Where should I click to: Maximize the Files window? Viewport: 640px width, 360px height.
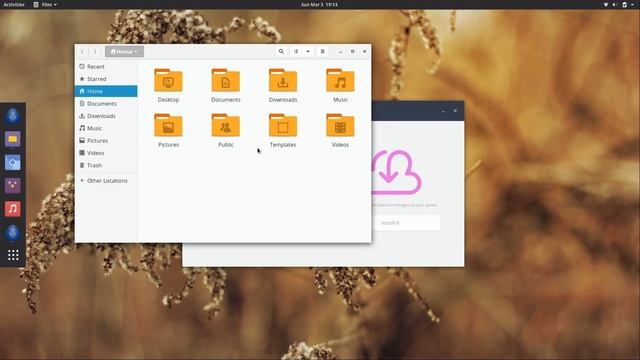click(353, 51)
